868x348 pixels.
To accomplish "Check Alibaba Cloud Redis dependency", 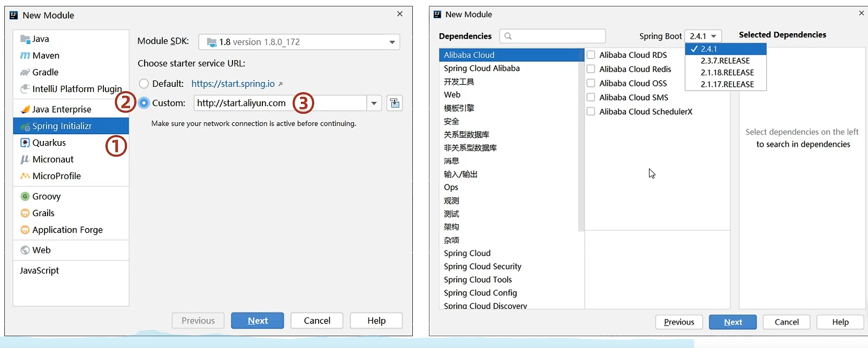I will click(591, 69).
